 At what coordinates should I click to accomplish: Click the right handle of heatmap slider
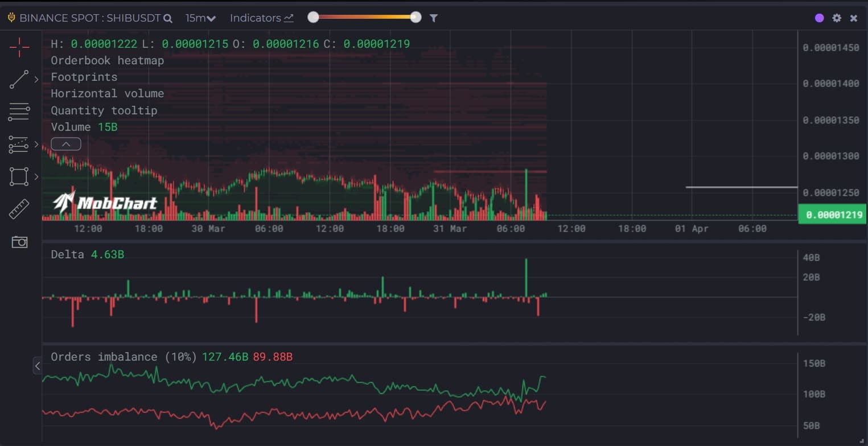416,18
